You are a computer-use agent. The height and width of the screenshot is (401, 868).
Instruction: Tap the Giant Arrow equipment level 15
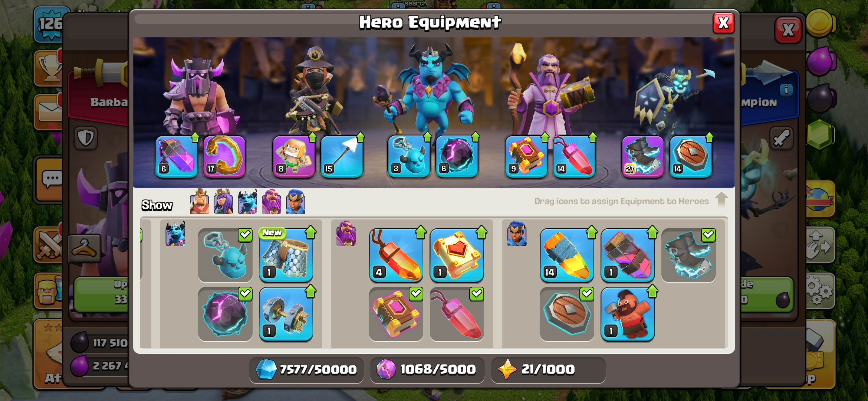click(x=342, y=156)
